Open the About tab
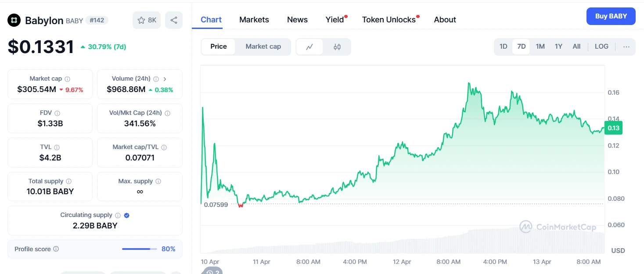 445,20
